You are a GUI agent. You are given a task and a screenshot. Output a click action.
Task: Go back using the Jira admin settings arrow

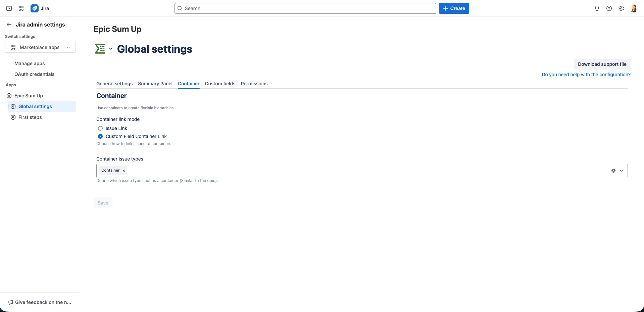(x=9, y=25)
